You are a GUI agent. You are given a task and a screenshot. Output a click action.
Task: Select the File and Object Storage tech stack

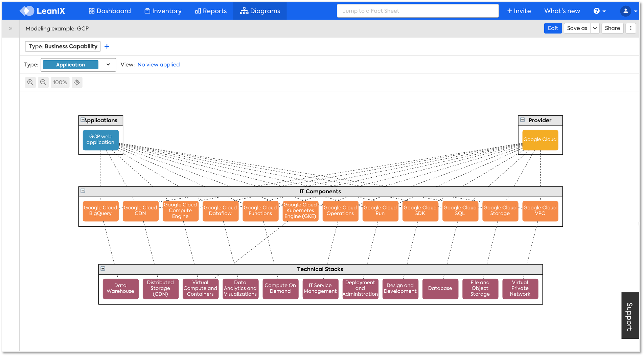(480, 289)
